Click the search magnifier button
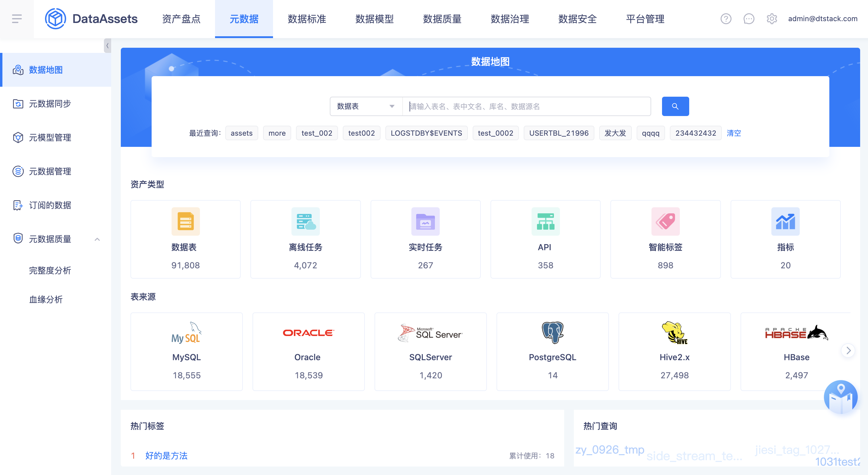Screen dimensions: 868x475 click(675, 106)
